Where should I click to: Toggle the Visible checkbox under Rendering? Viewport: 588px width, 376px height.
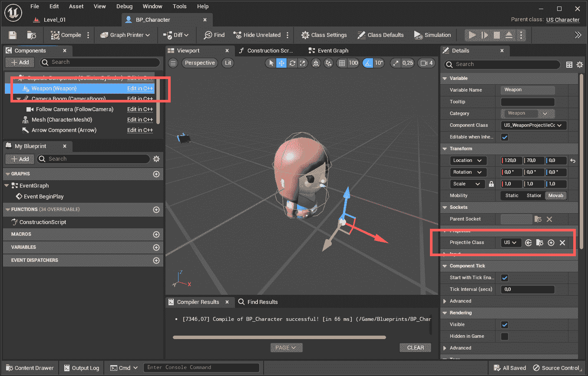505,324
